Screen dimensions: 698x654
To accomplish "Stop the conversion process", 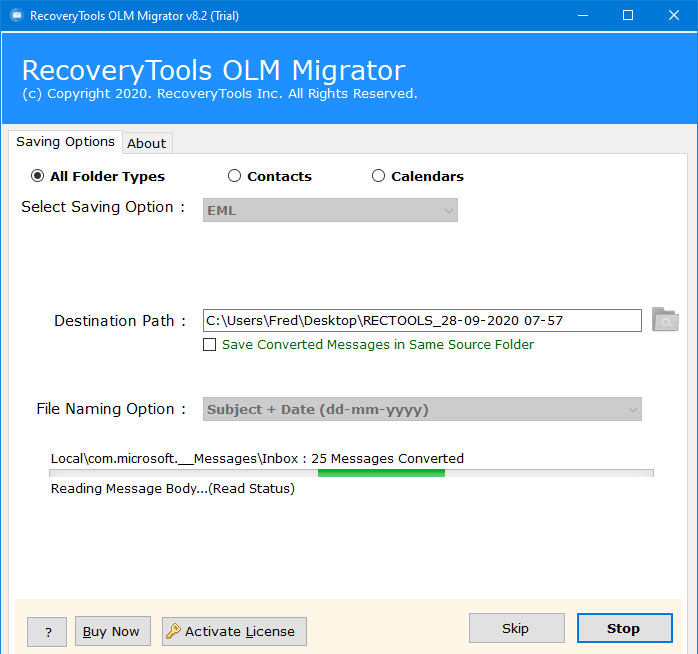I will [x=625, y=628].
